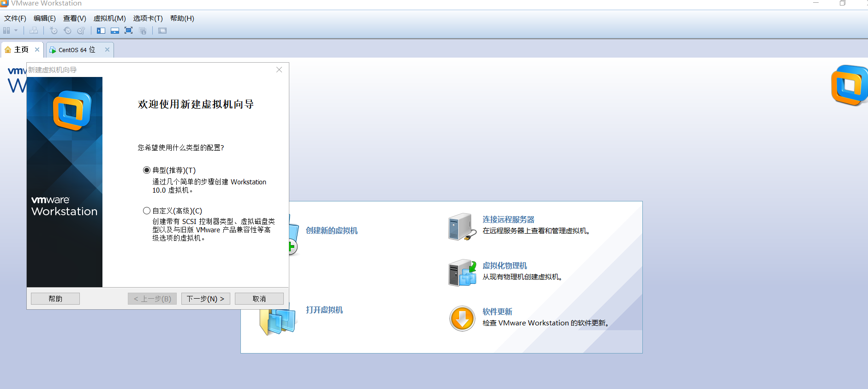Click the Unity mode toolbar icon
The width and height of the screenshot is (868, 389).
(143, 30)
